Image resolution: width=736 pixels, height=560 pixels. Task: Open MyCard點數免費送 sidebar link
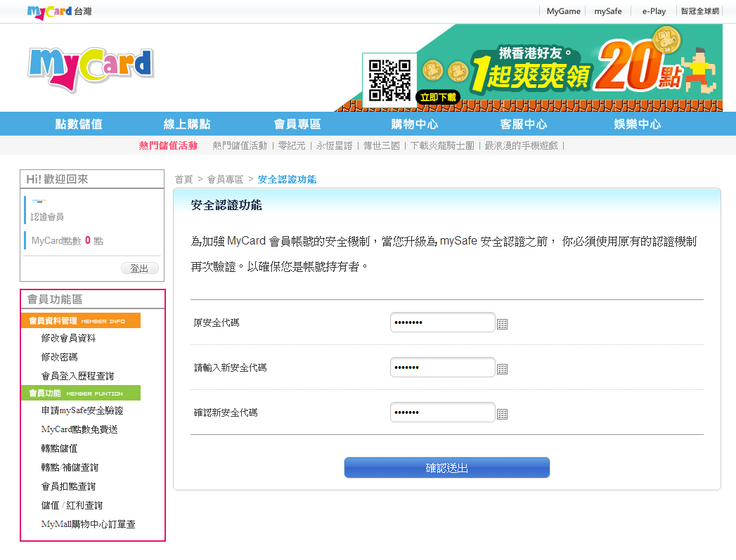click(x=79, y=429)
